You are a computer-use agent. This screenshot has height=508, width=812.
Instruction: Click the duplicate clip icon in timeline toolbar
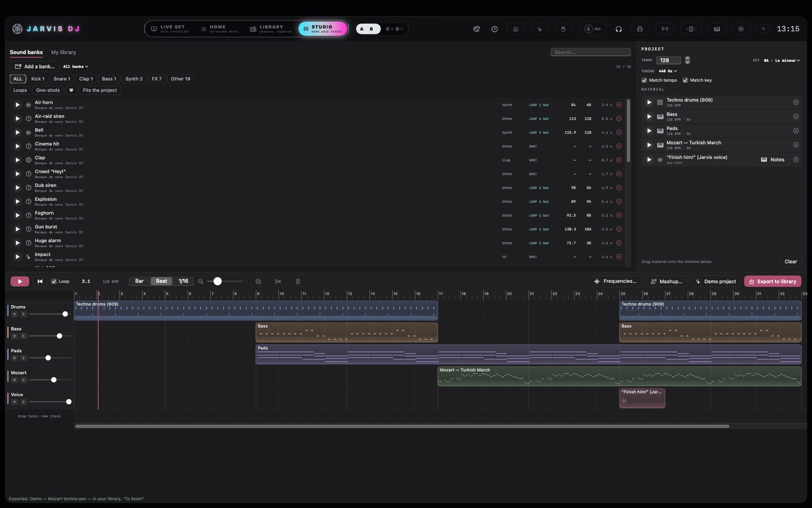tap(258, 281)
